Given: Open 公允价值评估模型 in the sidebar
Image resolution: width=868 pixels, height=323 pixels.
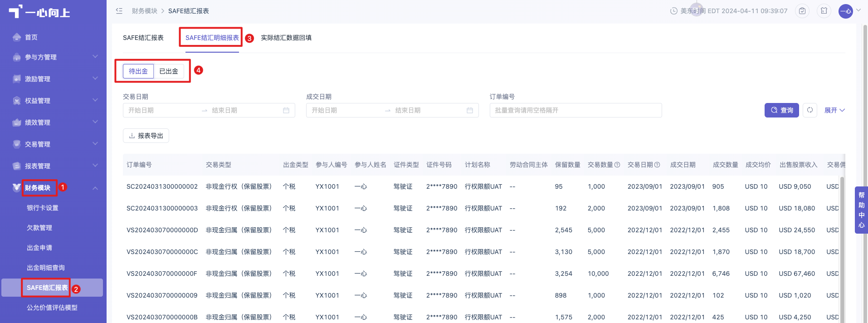Looking at the screenshot, I should pyautogui.click(x=52, y=308).
